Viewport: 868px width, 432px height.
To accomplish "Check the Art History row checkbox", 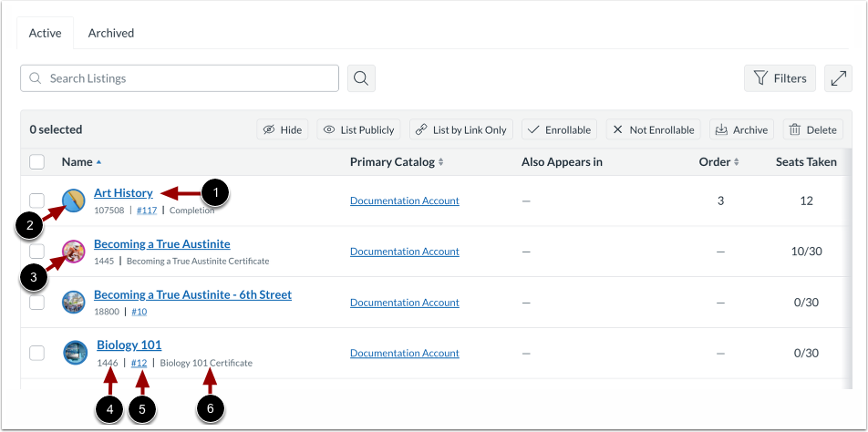I will (36, 201).
